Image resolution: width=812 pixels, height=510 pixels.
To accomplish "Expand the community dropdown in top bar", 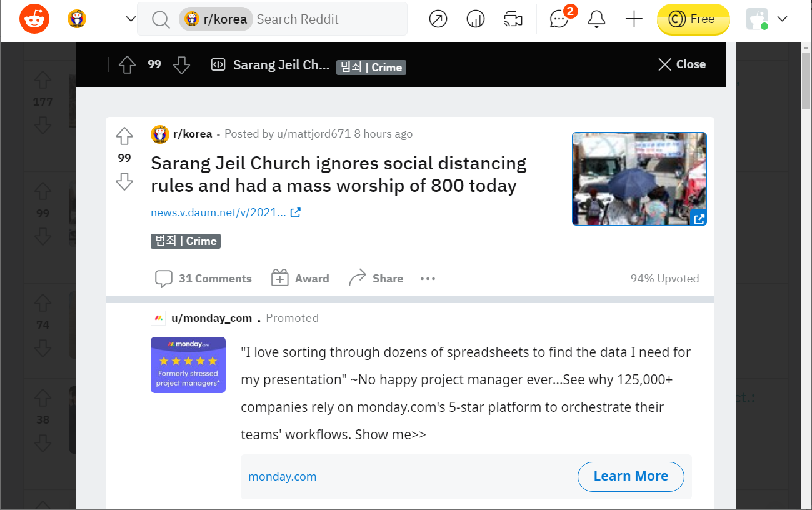I will click(131, 19).
